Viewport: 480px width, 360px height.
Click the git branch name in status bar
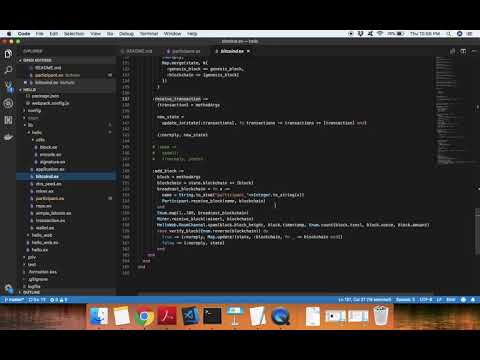tap(13, 300)
